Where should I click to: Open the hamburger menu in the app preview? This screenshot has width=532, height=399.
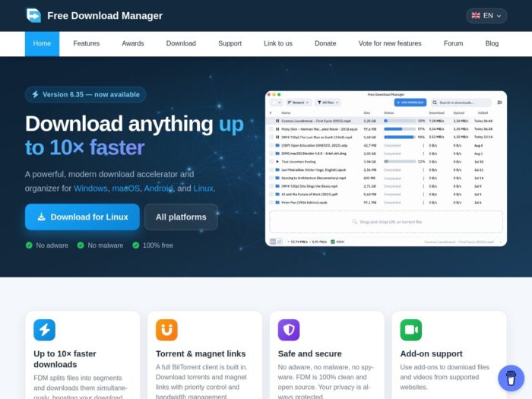[500, 103]
